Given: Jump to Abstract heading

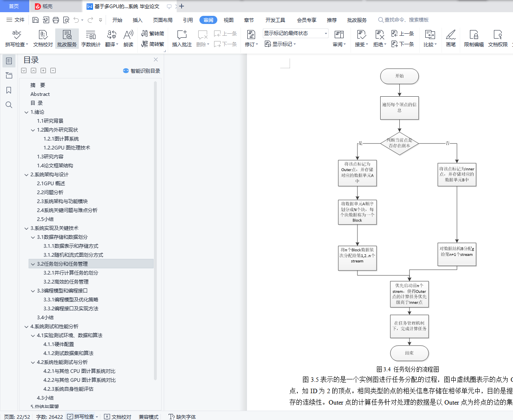Looking at the screenshot, I should coord(40,94).
